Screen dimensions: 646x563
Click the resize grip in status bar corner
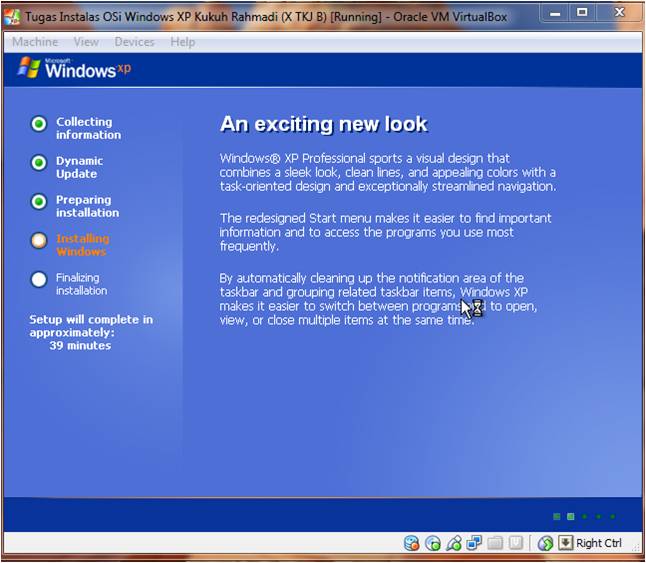[636, 547]
